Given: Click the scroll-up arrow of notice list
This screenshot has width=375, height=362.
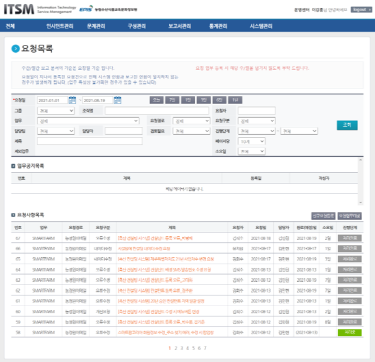Looking at the screenshot, I should pyautogui.click(x=360, y=160).
